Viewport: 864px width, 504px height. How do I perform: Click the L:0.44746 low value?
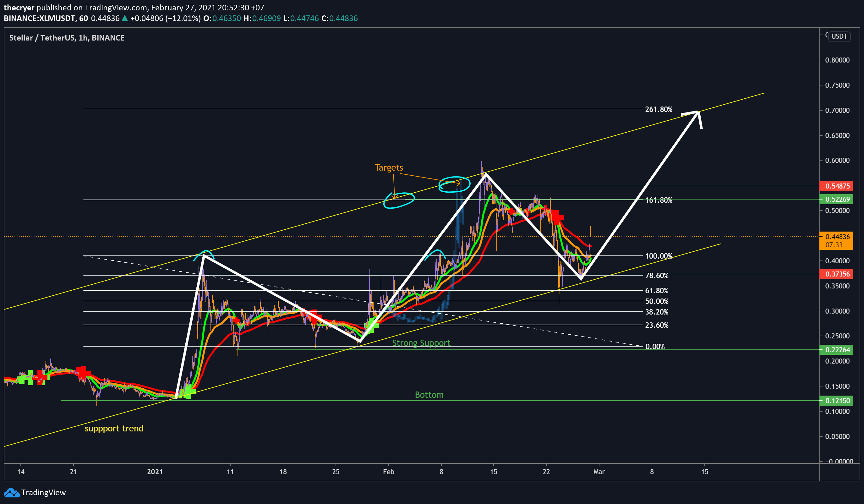click(301, 18)
